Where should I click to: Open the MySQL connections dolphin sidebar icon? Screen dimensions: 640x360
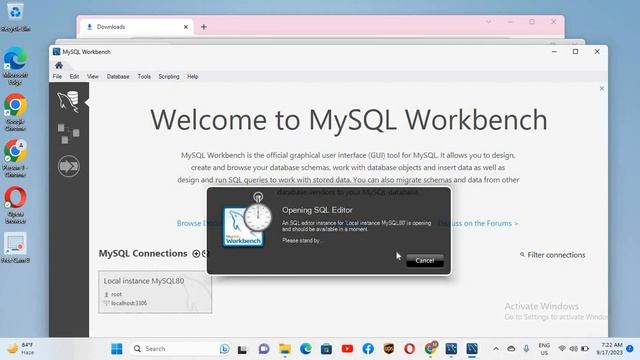pos(68,101)
